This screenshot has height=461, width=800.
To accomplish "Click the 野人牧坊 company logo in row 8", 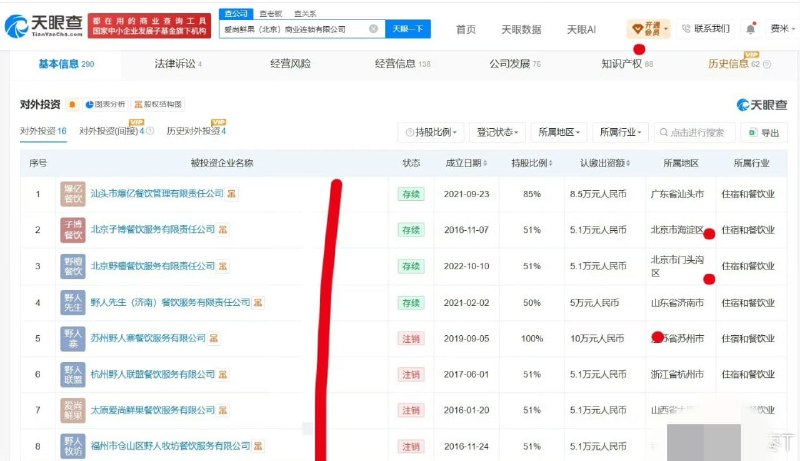I will coord(73,446).
